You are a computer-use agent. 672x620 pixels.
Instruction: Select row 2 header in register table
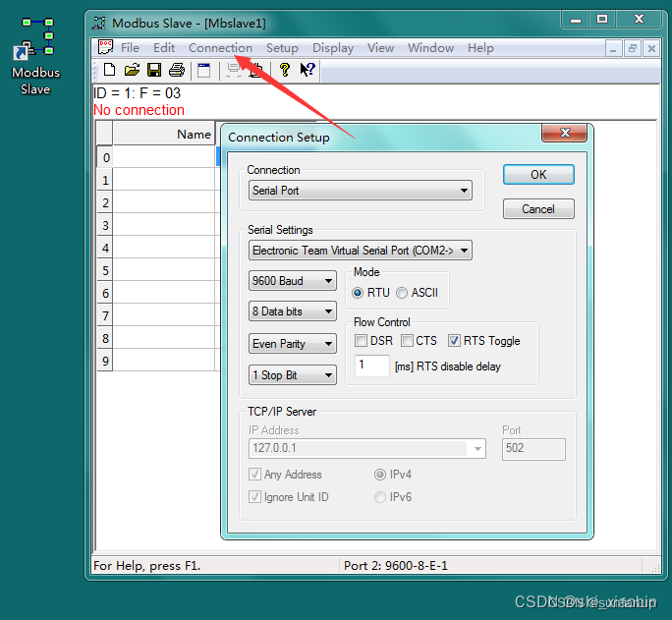105,202
